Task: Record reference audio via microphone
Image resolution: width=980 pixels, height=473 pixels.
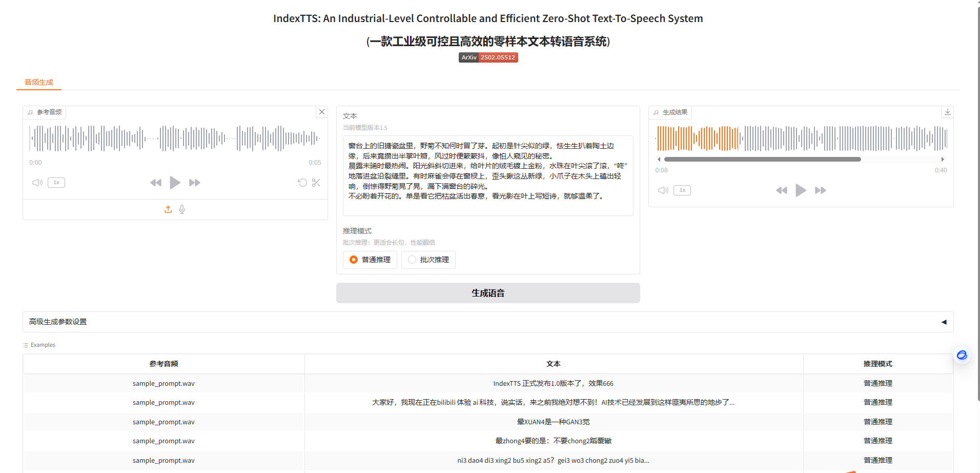Action: tap(182, 209)
